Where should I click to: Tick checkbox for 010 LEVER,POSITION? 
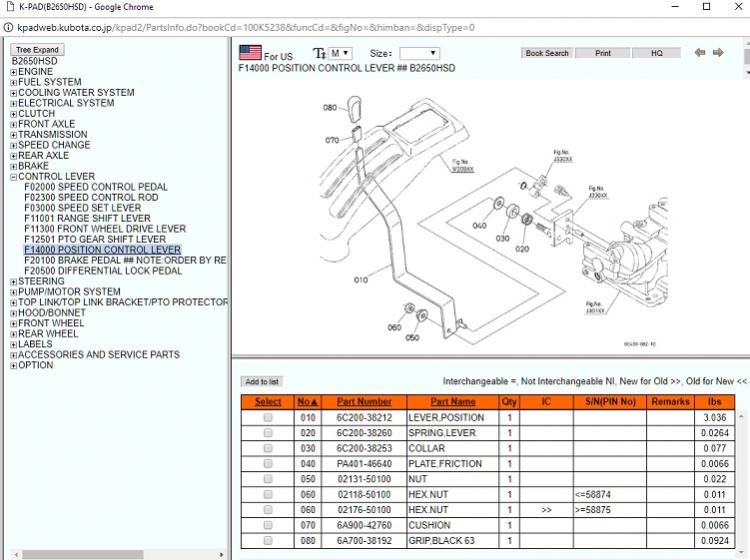pos(268,417)
